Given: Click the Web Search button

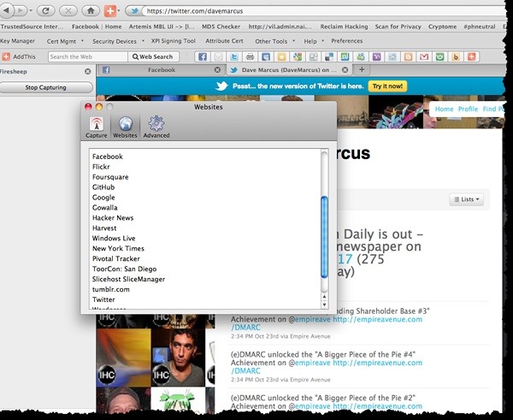Looking at the screenshot, I should (153, 56).
